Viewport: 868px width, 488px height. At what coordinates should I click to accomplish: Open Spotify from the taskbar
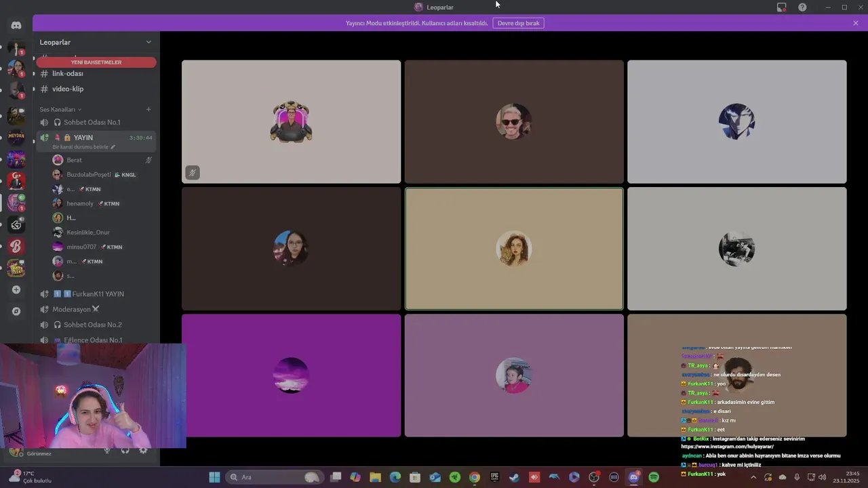point(654,477)
